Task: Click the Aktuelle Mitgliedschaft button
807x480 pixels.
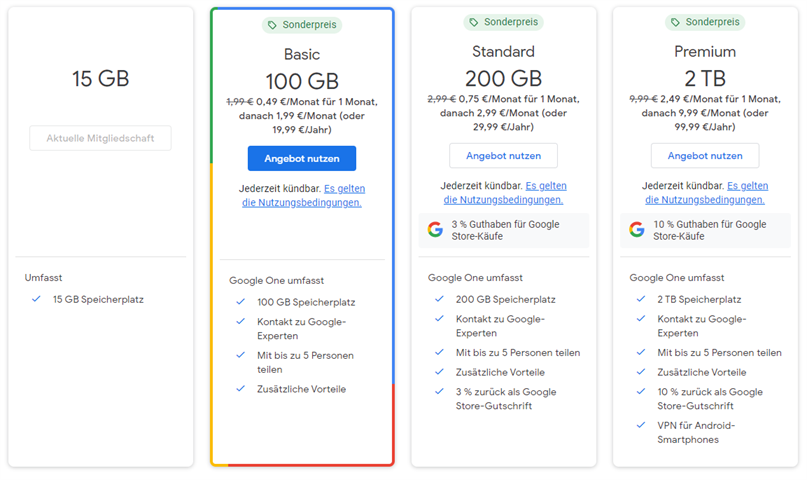Action: [x=100, y=138]
